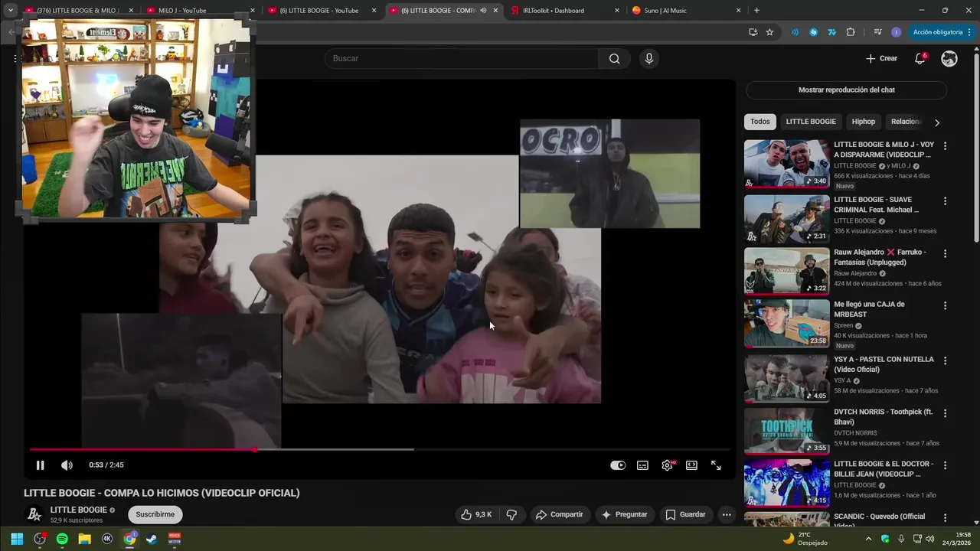Screen dimensions: 980x551
Task: Click the Compartir share button
Action: pyautogui.click(x=559, y=514)
